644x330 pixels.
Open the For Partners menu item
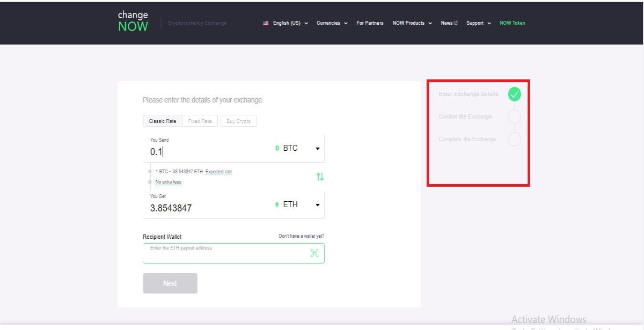click(x=370, y=23)
